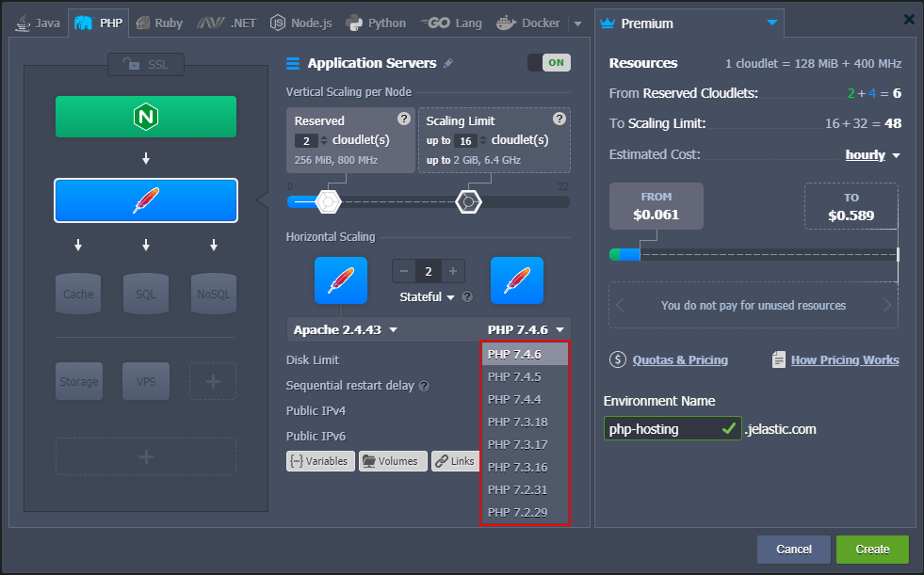
Task: Open the Stateful scaling mode dropdown
Action: point(428,297)
